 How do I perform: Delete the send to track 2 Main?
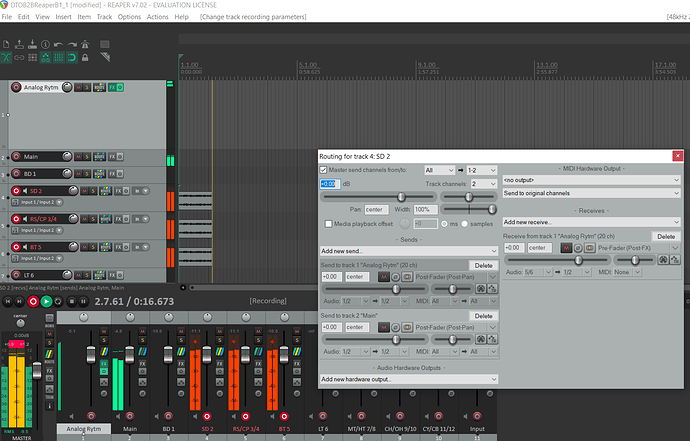point(484,316)
